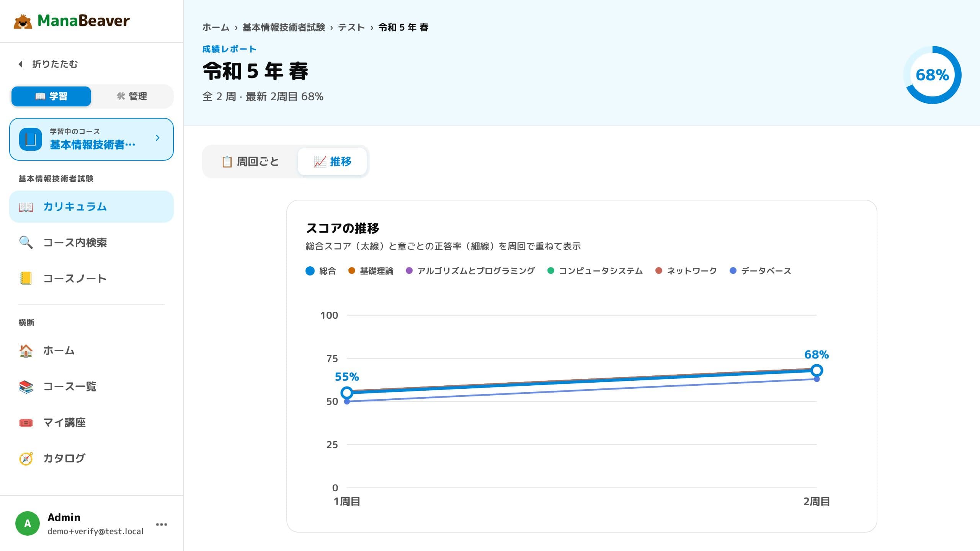Click the 55% data point on 1周目

point(347,393)
